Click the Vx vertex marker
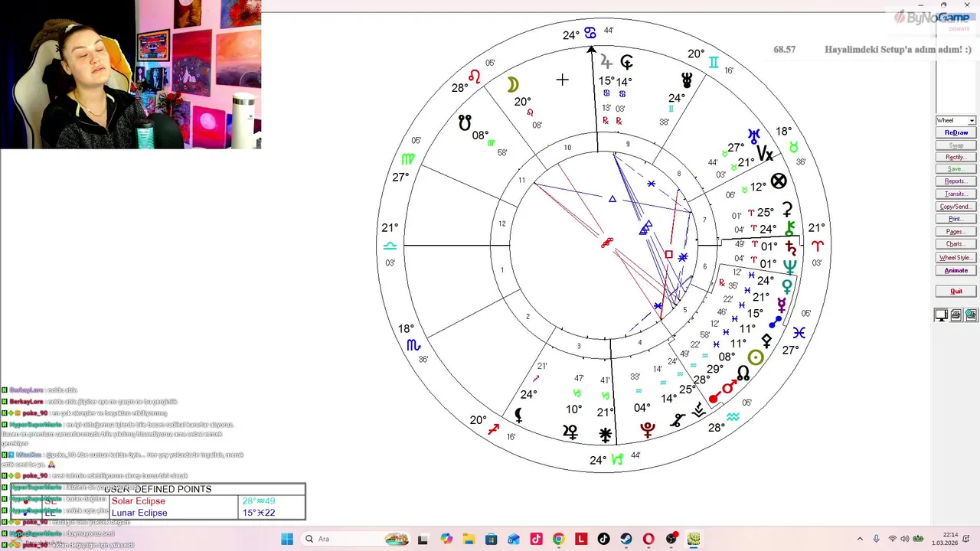The image size is (980, 551). 765,155
